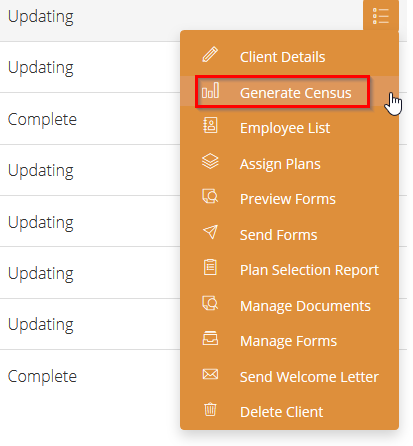Click the trash can Delete Client icon

click(210, 409)
